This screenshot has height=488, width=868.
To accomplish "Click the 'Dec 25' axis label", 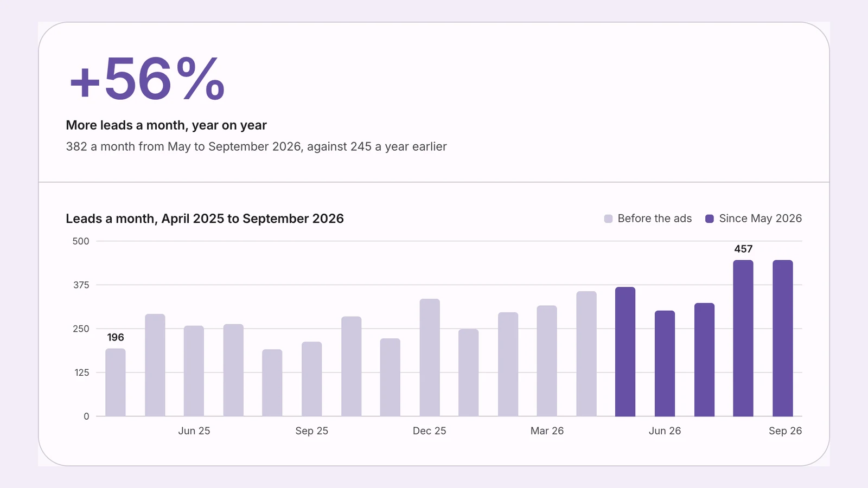I will coord(430,431).
